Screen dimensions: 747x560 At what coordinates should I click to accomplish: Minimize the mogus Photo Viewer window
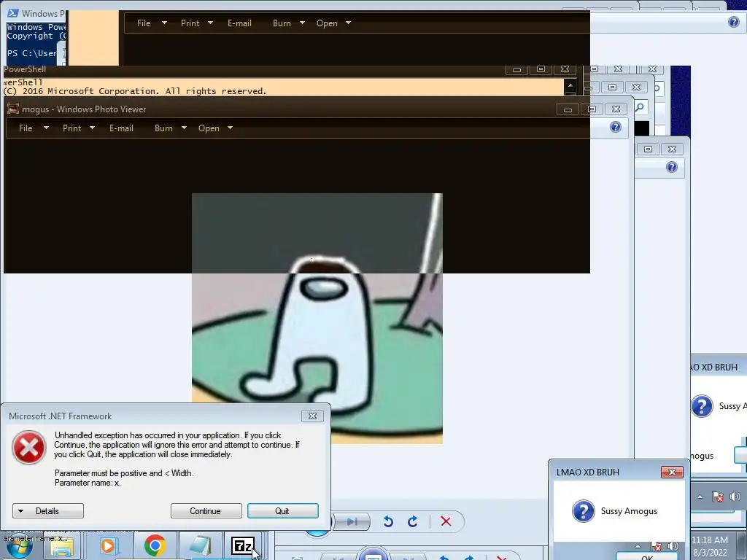pos(568,109)
